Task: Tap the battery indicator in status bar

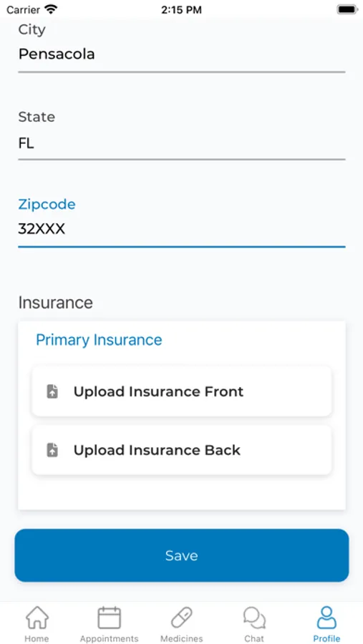Action: pyautogui.click(x=347, y=9)
